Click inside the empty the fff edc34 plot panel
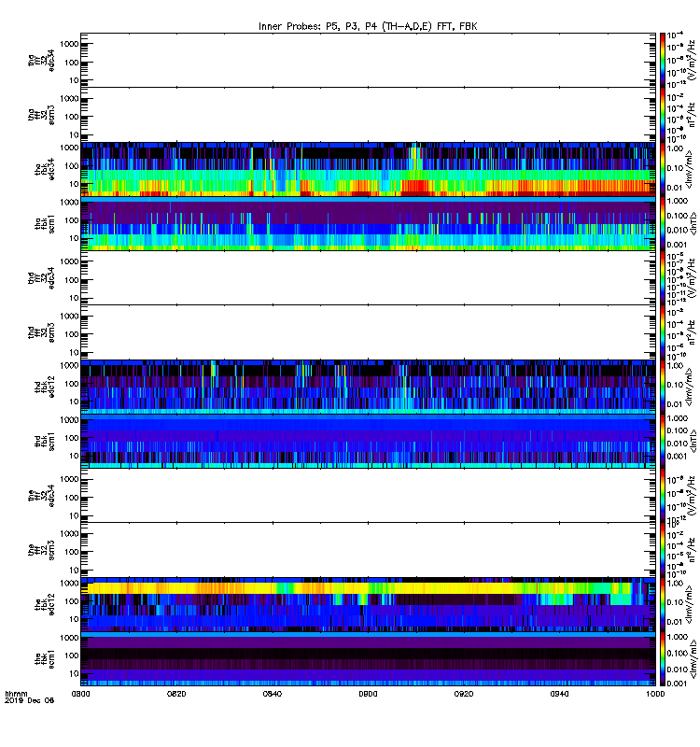700x747 pixels. tap(368, 496)
